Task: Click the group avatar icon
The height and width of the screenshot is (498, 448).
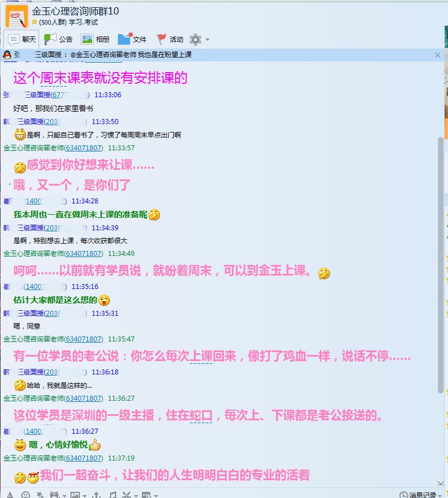Action: click(16, 16)
